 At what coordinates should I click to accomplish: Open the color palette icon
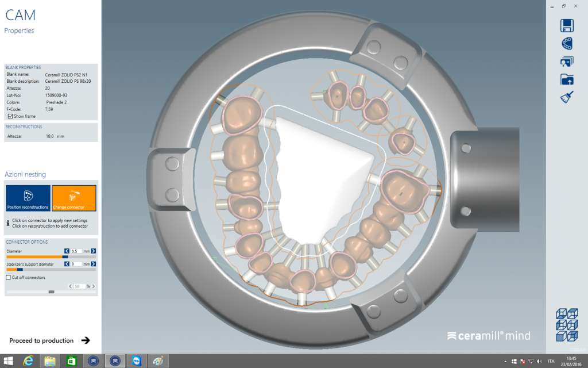(x=567, y=44)
